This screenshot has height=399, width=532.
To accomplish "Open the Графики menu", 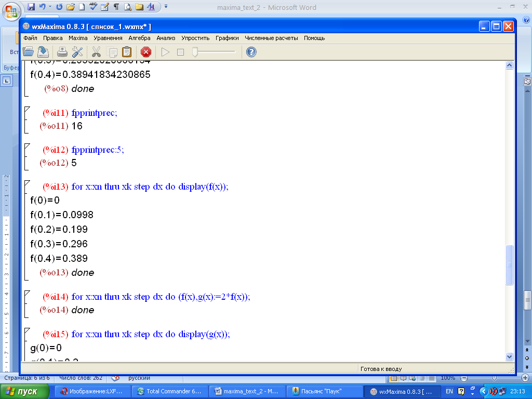I will coord(227,38).
